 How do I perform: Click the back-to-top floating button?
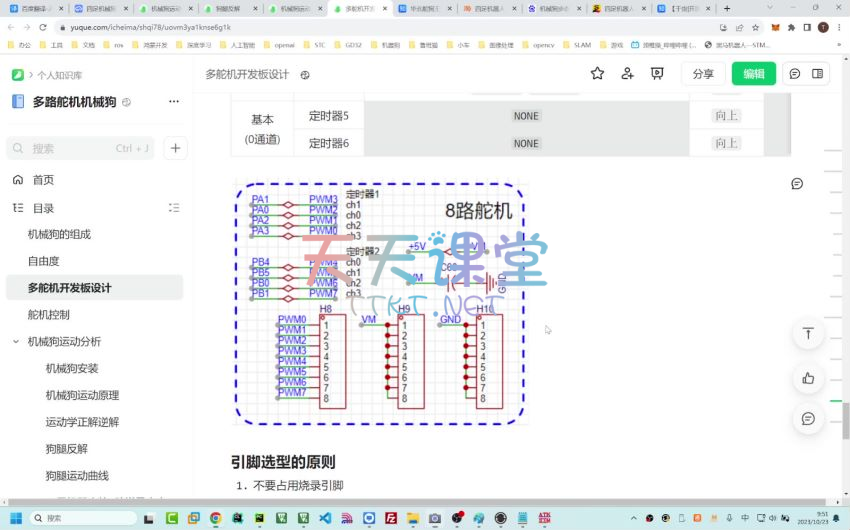pyautogui.click(x=808, y=333)
